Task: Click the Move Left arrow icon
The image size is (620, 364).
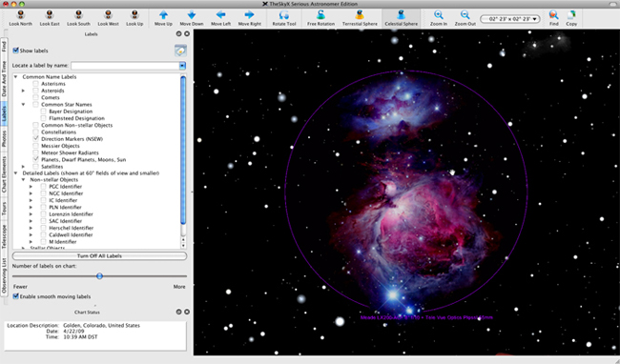Action: [220, 15]
